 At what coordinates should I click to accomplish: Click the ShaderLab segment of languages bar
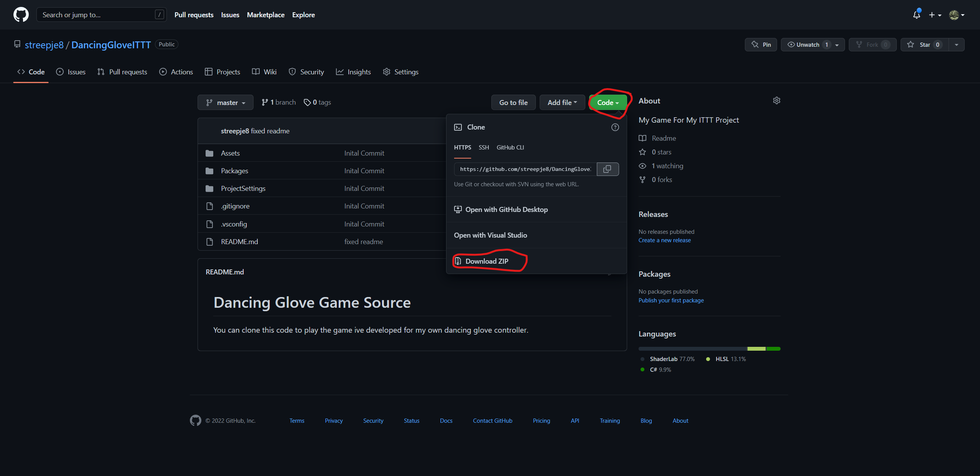pyautogui.click(x=692, y=349)
